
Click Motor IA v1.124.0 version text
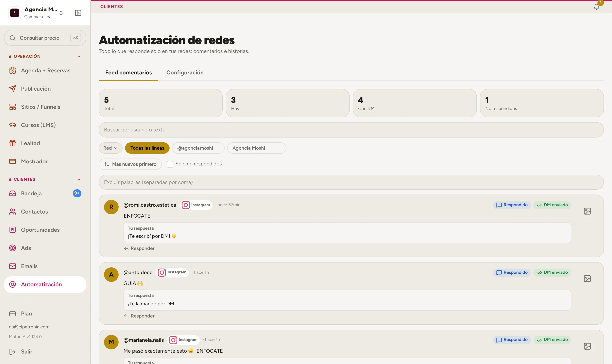tap(25, 337)
